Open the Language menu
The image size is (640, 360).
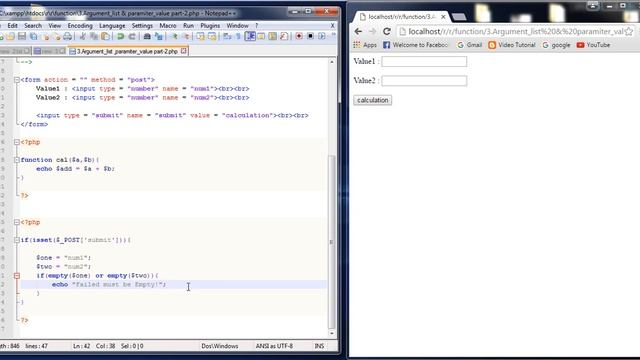point(112,25)
